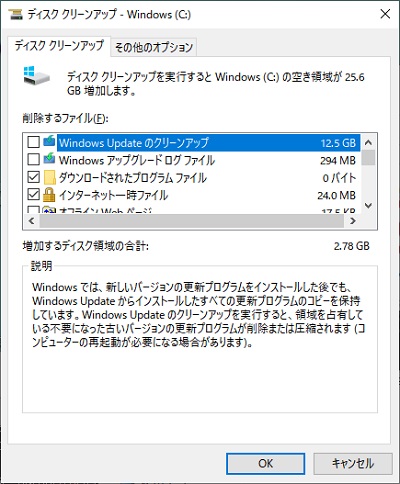
Task: Click the Windows drive icon in header
Action: (36, 75)
